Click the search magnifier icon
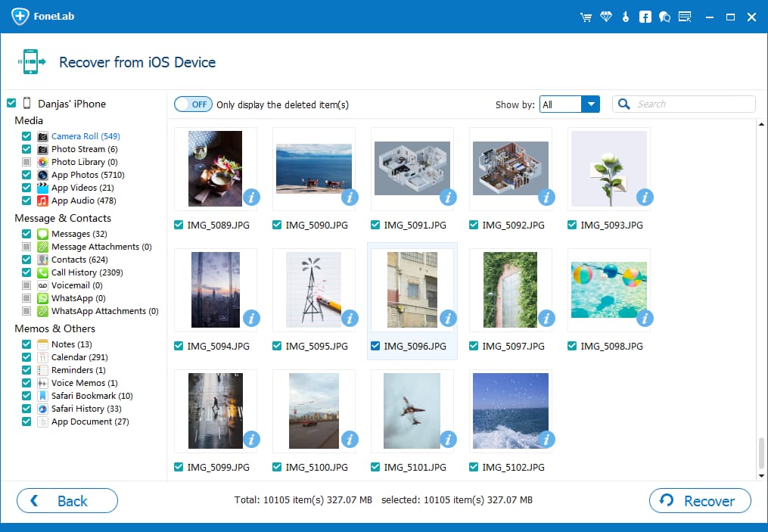Screen dimensions: 768x532 click(623, 104)
